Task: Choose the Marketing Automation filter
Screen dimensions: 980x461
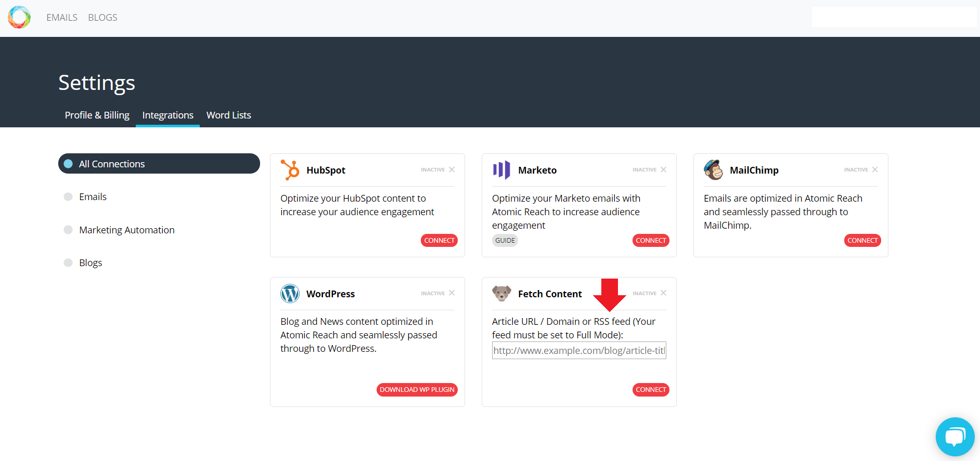Action: pyautogui.click(x=126, y=230)
